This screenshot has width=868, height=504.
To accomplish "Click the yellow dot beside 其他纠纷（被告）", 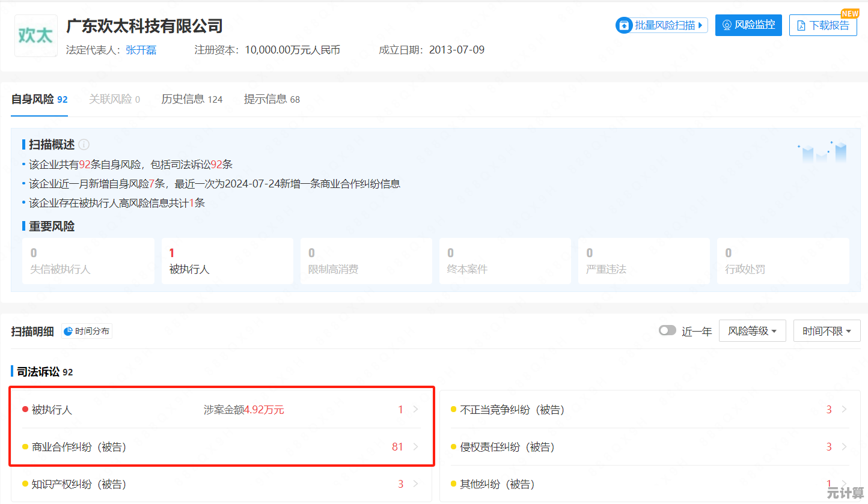I will pos(453,484).
